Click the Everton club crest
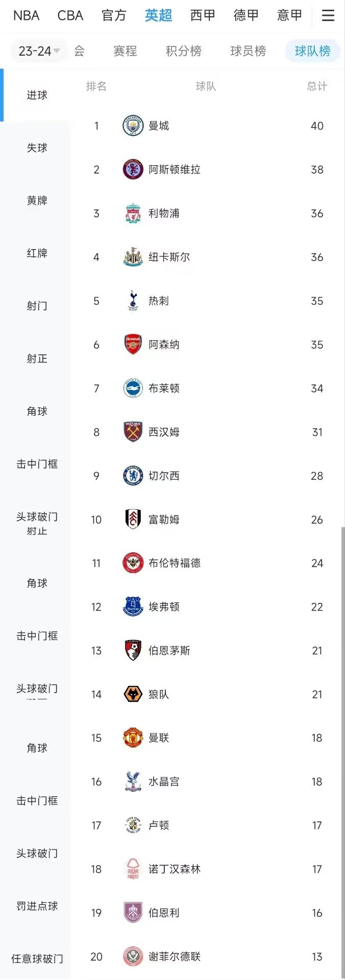 click(x=133, y=607)
